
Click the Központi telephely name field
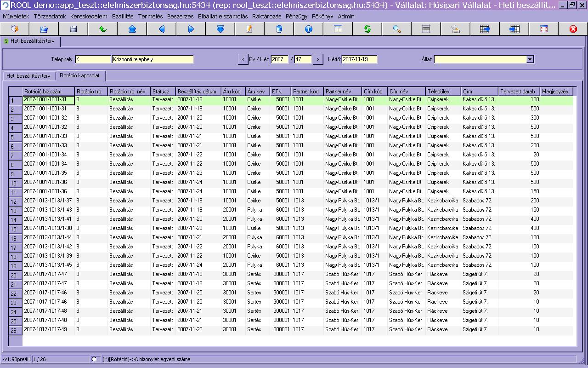[153, 59]
